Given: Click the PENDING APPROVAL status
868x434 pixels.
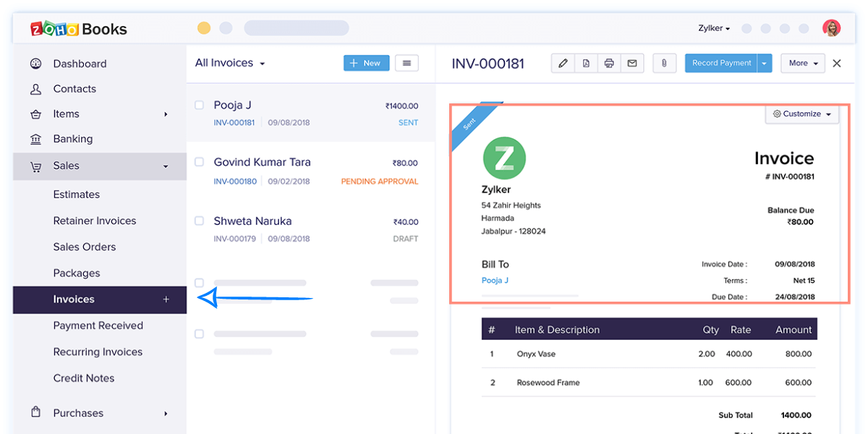Looking at the screenshot, I should [380, 182].
